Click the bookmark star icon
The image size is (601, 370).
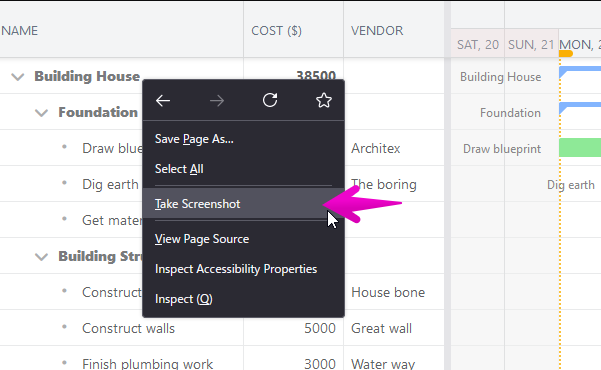[x=323, y=100]
